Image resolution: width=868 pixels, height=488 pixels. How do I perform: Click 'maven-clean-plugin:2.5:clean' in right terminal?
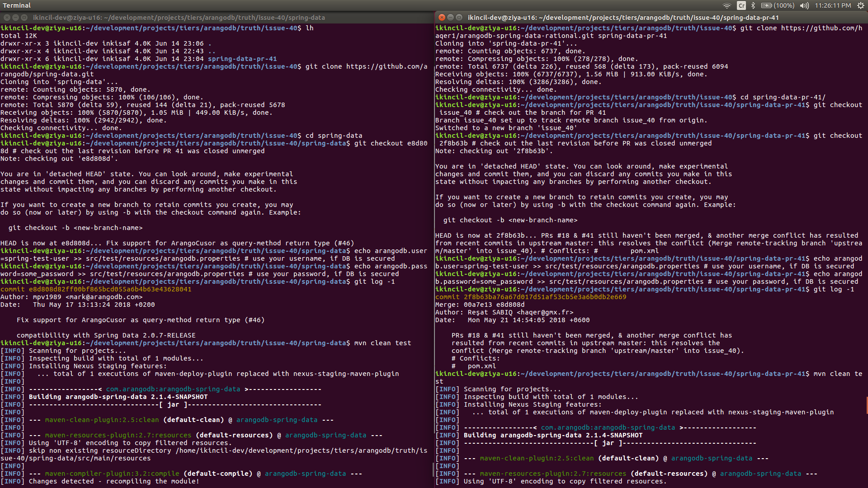(x=537, y=458)
